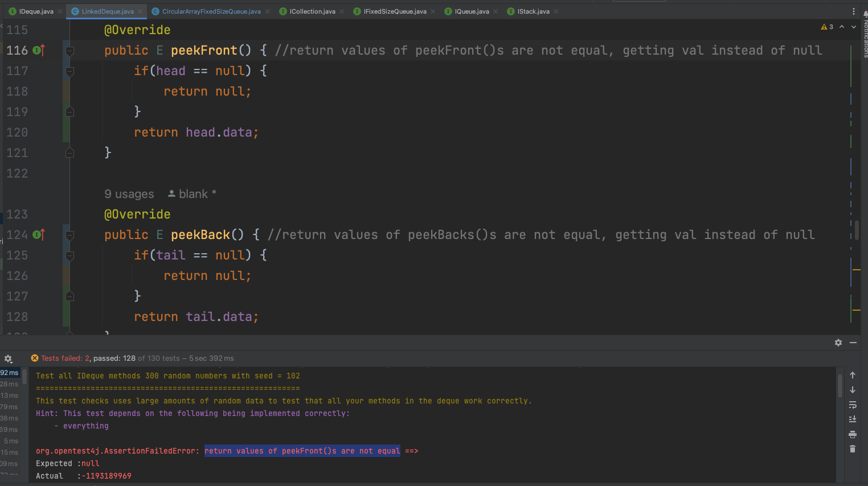Click the down arrow in console toolbar
This screenshot has height=486, width=868.
853,390
